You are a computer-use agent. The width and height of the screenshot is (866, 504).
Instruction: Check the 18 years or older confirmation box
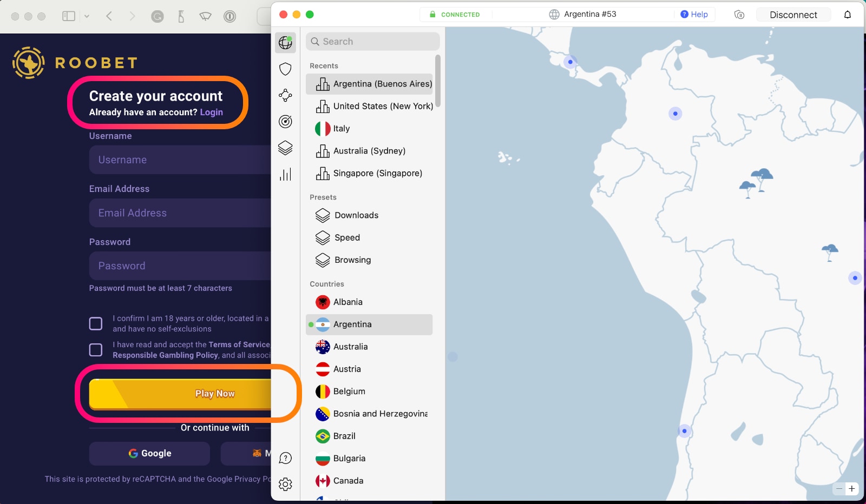[x=96, y=324]
